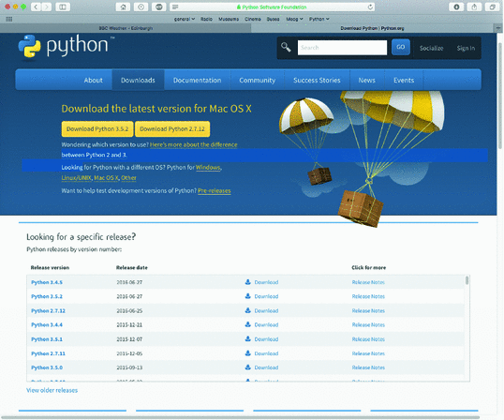
Task: Click the release list scrollbar thumb
Action: [467, 280]
